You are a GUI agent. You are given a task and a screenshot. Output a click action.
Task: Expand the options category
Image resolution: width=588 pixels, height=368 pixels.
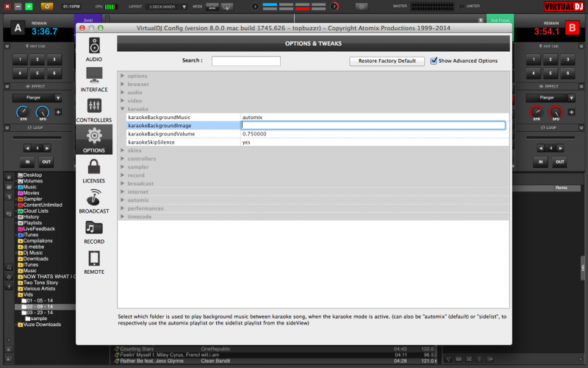click(x=122, y=76)
